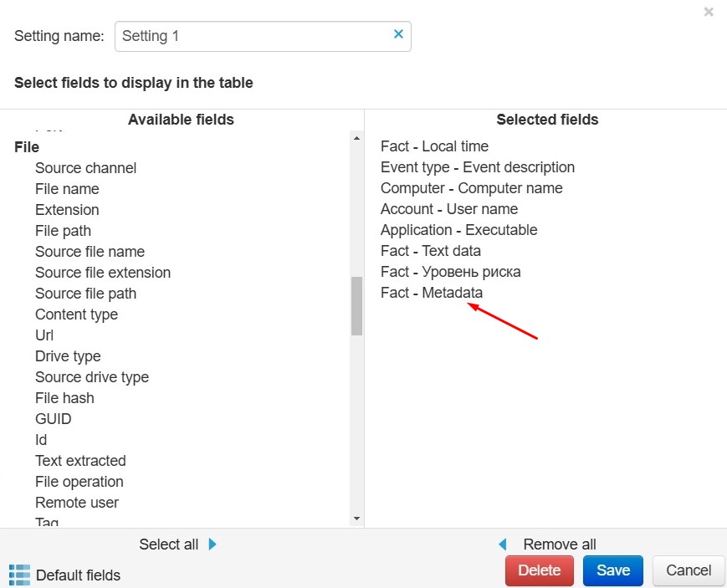Add the Source channel field
Viewport: 727px width, 588px height.
tap(85, 168)
